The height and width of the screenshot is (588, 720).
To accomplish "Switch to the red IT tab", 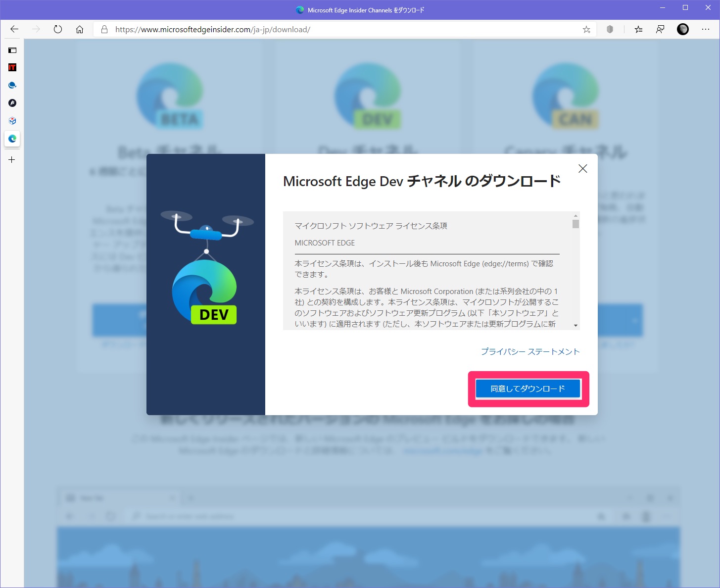I will tap(12, 67).
